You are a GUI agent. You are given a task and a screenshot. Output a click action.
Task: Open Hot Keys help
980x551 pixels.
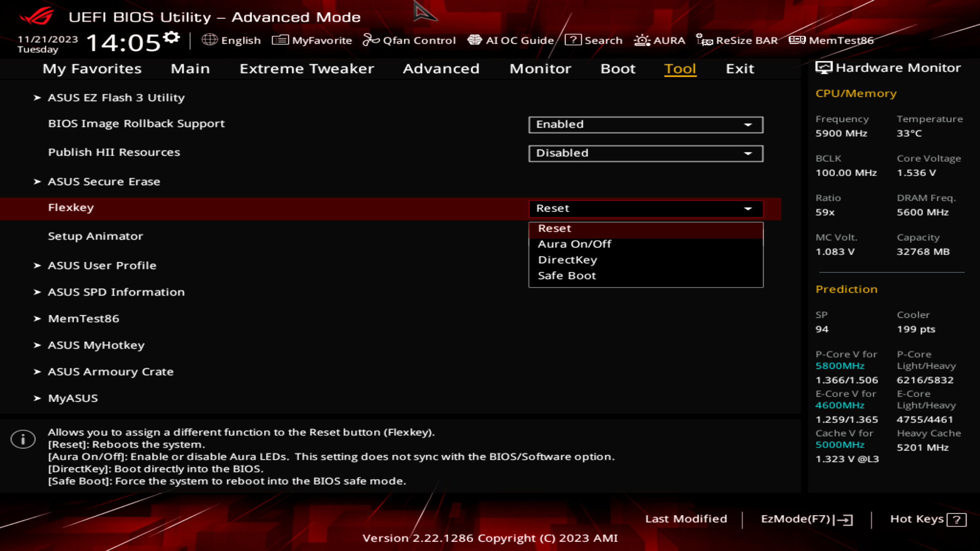tap(927, 519)
